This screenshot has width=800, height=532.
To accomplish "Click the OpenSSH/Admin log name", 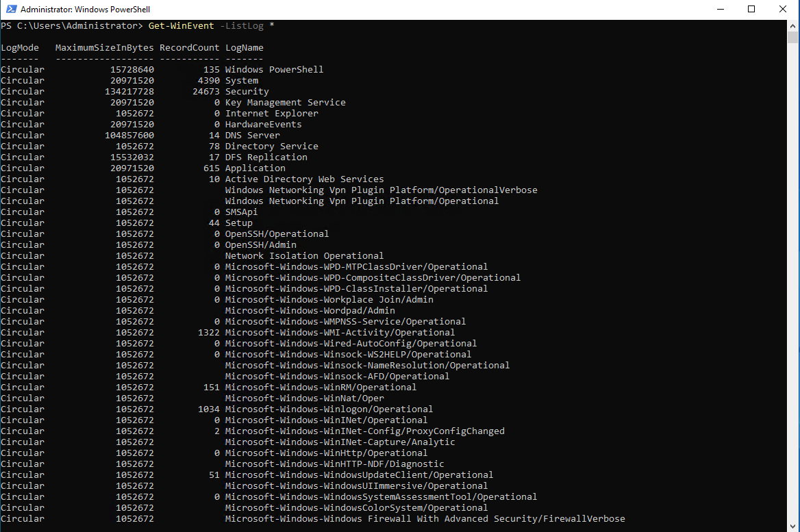I will tap(260, 245).
